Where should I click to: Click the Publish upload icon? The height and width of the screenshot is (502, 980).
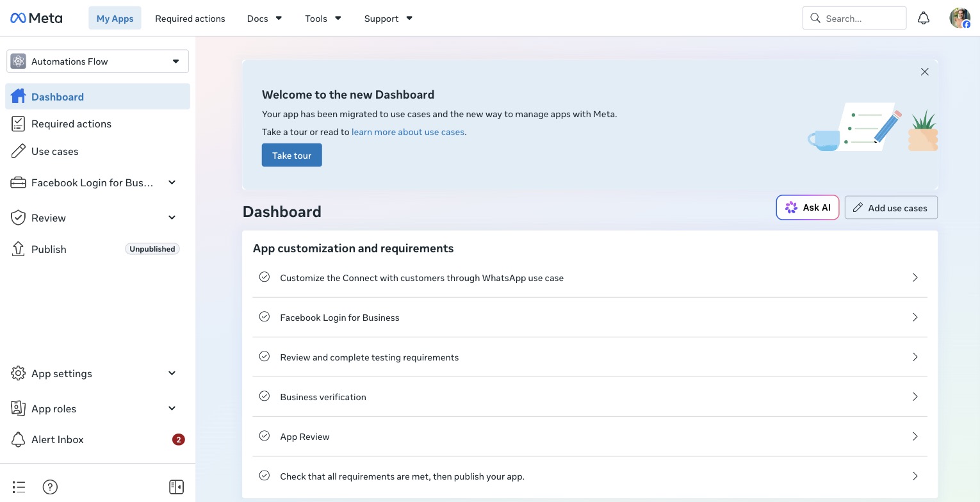click(x=18, y=248)
